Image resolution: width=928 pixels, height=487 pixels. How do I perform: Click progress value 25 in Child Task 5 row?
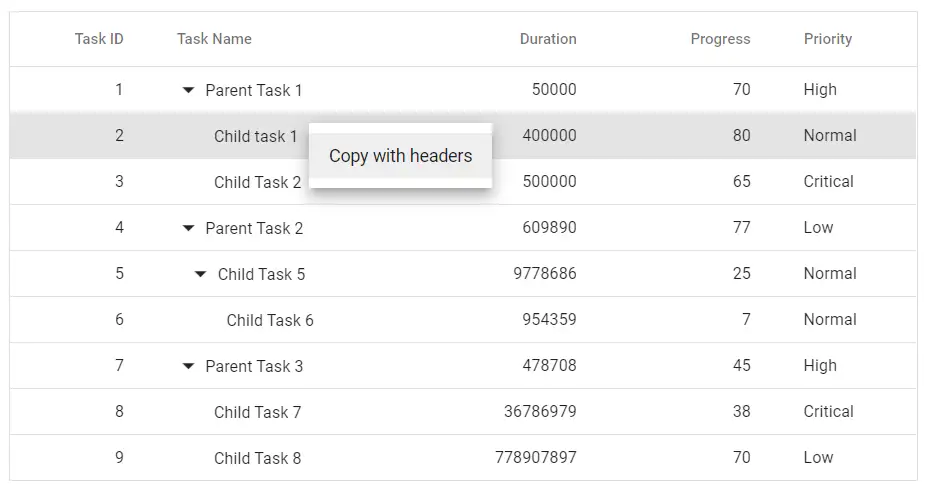(742, 274)
